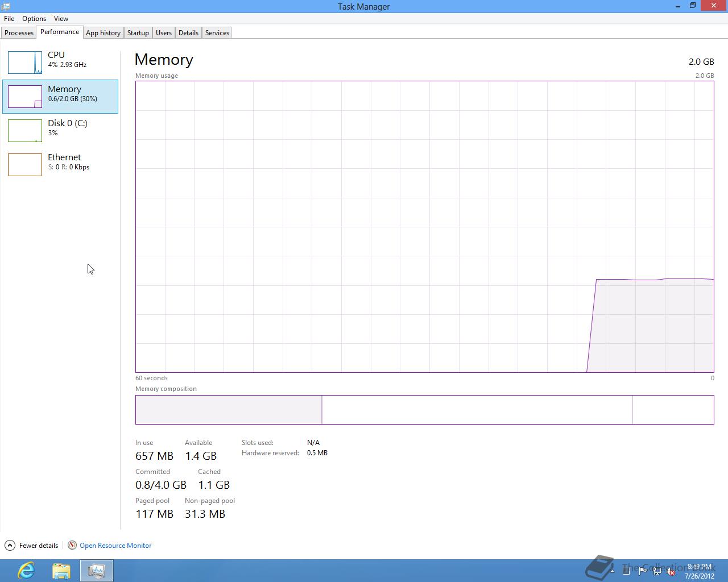Open the Services tab
This screenshot has height=582, width=728.
click(x=217, y=33)
